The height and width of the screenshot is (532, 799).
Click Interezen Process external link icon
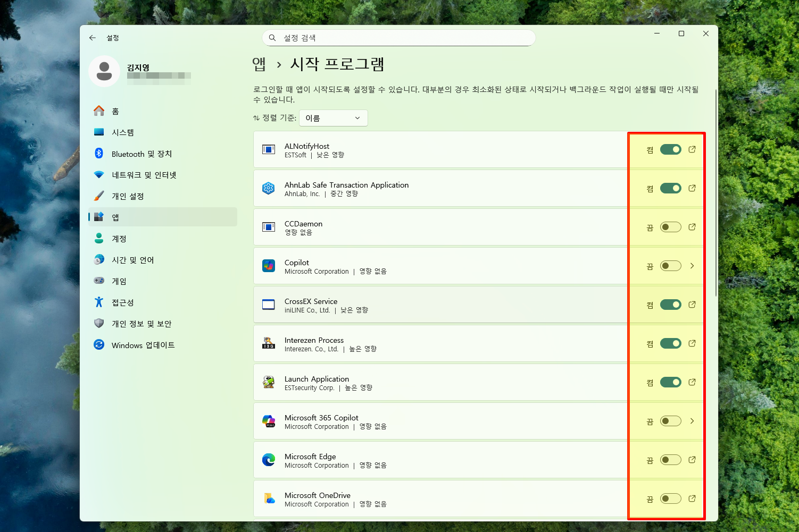[x=692, y=343]
